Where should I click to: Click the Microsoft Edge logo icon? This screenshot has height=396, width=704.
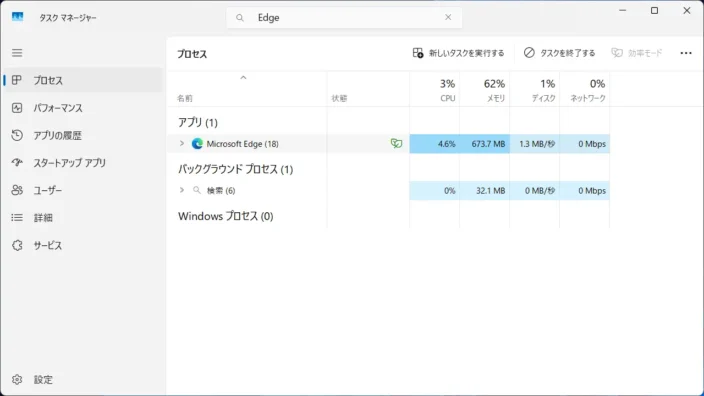point(197,144)
